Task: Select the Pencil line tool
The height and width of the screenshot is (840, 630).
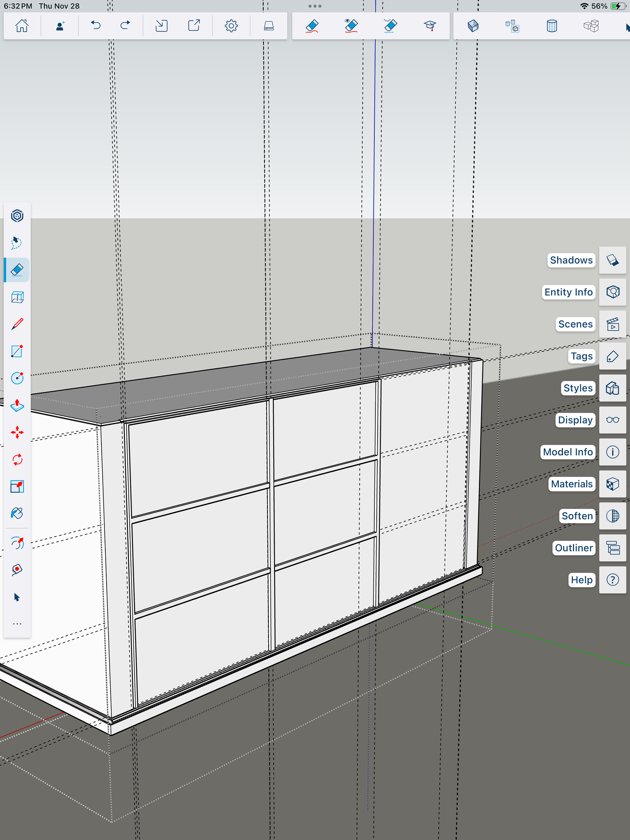Action: (x=17, y=324)
